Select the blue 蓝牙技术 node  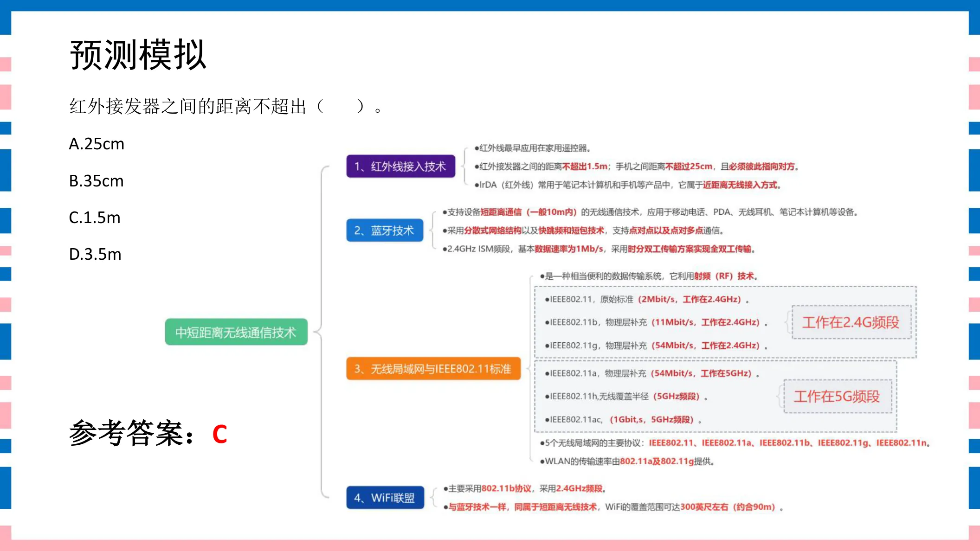385,231
